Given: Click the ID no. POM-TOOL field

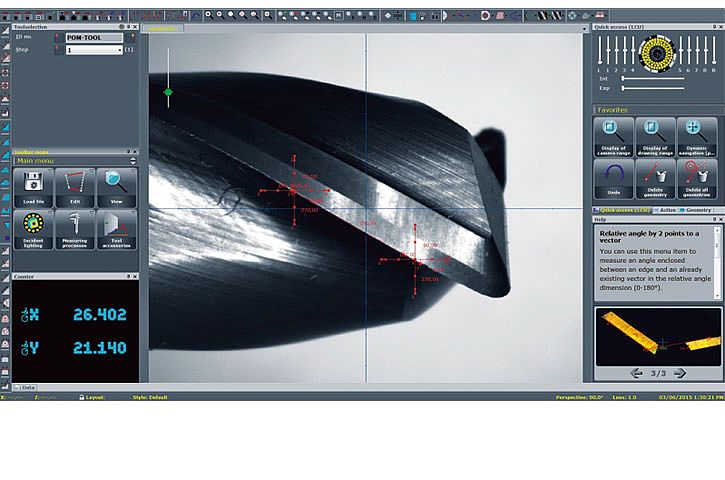Looking at the screenshot, I should (x=94, y=37).
